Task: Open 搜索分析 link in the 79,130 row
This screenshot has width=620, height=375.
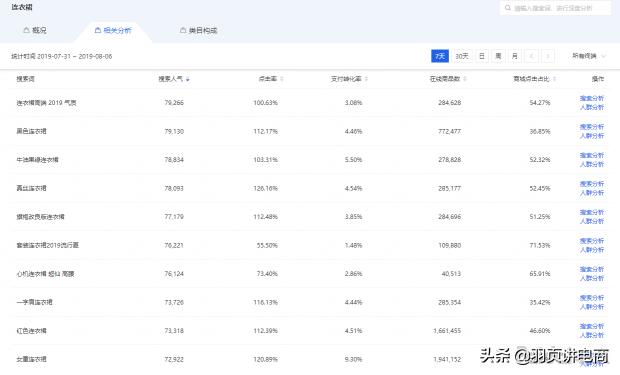Action: click(592, 127)
